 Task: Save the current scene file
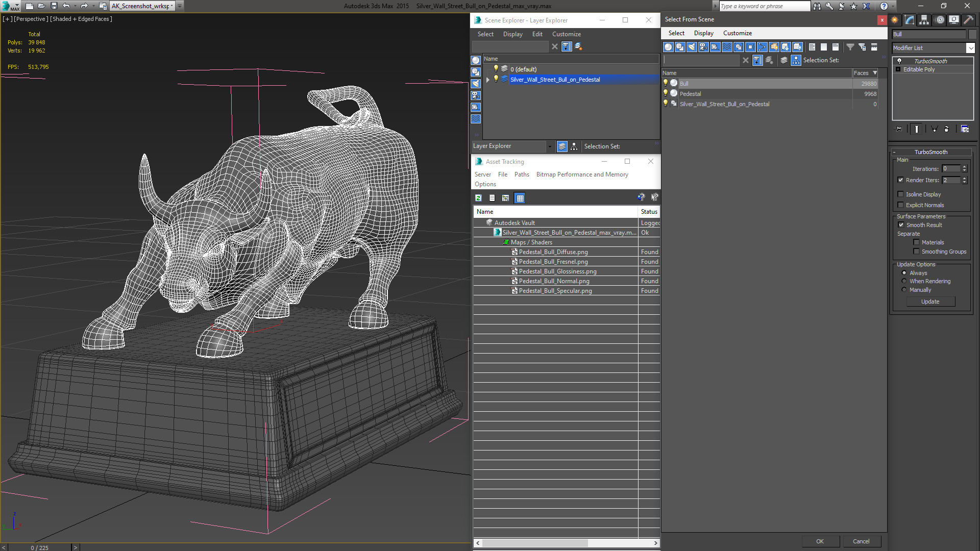pos(54,6)
